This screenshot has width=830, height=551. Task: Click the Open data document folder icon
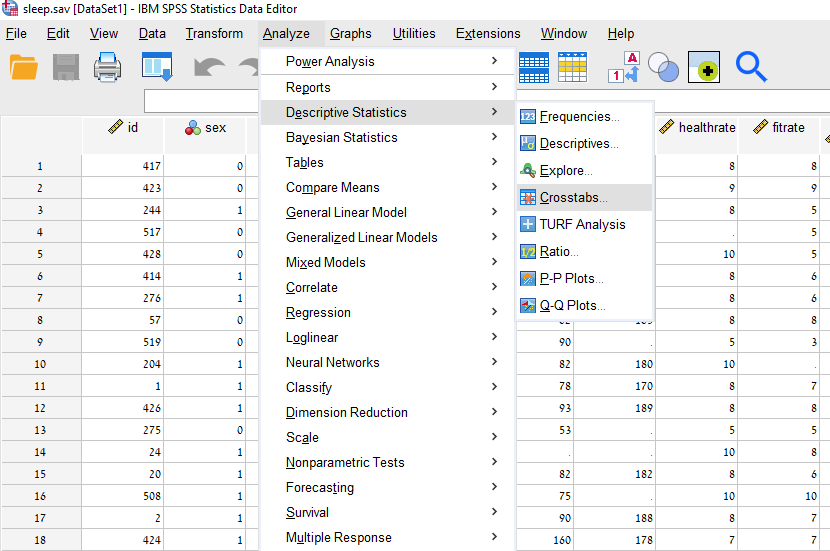click(24, 68)
